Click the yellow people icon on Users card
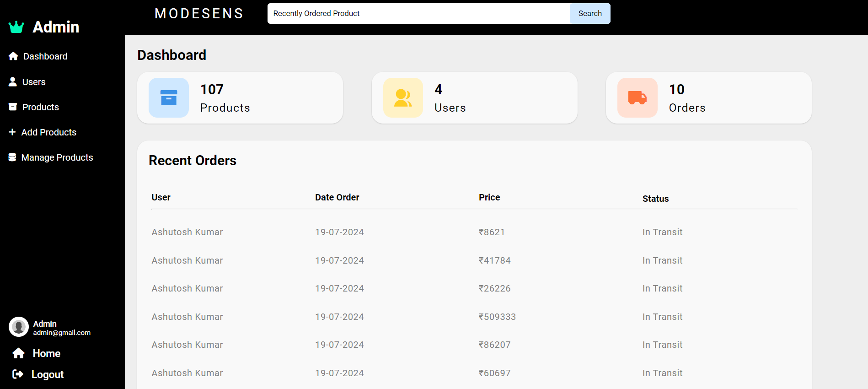The height and width of the screenshot is (389, 868). tap(403, 97)
